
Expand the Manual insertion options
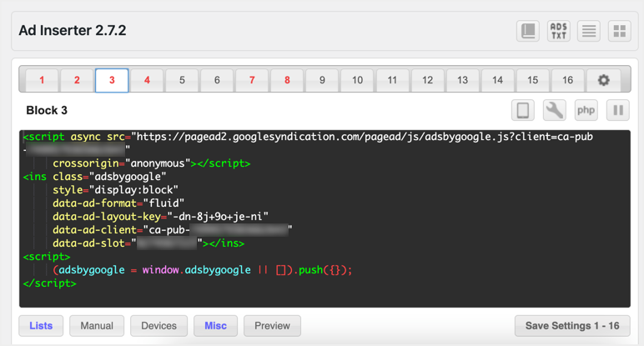[97, 326]
